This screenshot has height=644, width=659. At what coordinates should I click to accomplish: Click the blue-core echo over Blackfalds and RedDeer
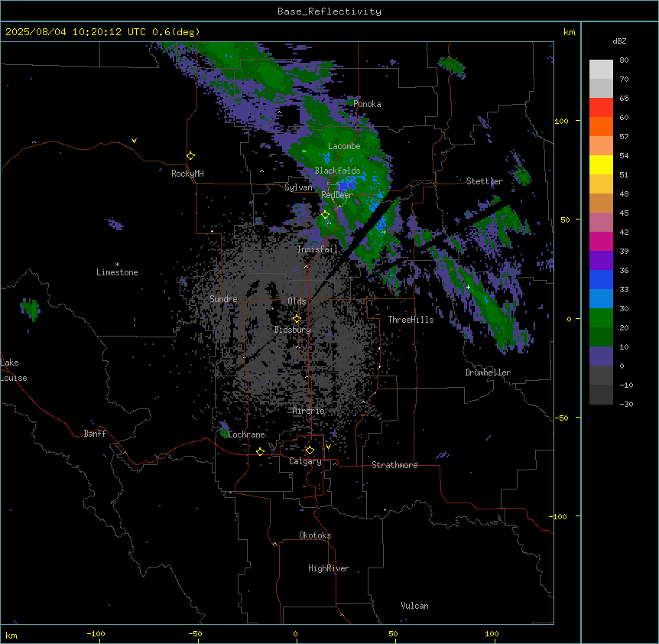click(x=347, y=185)
